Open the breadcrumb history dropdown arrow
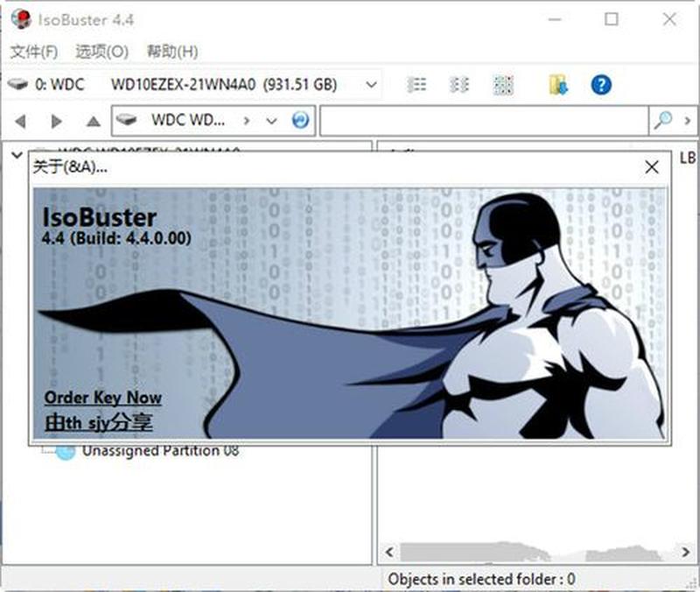Screen dimensions: 700x592 (x=271, y=121)
